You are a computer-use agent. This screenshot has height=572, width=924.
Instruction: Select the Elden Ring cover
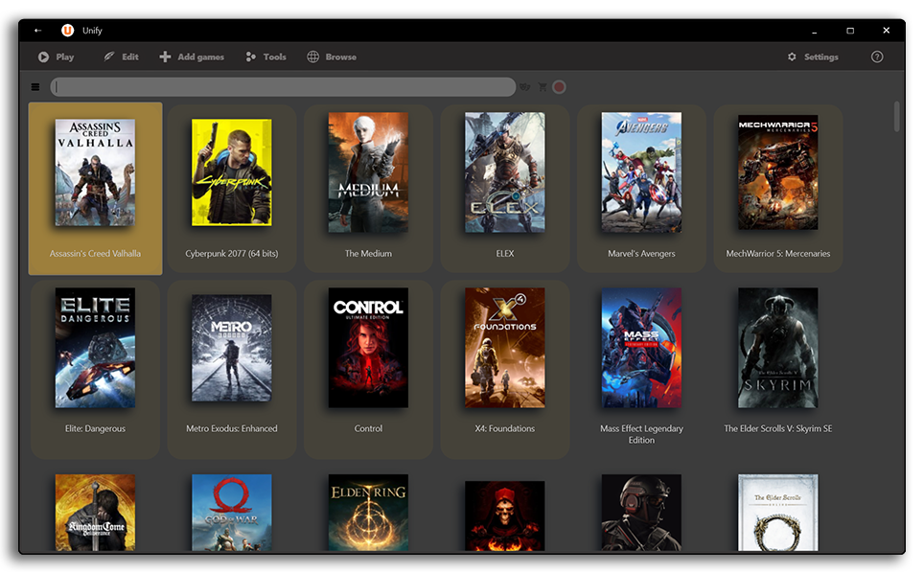click(368, 513)
